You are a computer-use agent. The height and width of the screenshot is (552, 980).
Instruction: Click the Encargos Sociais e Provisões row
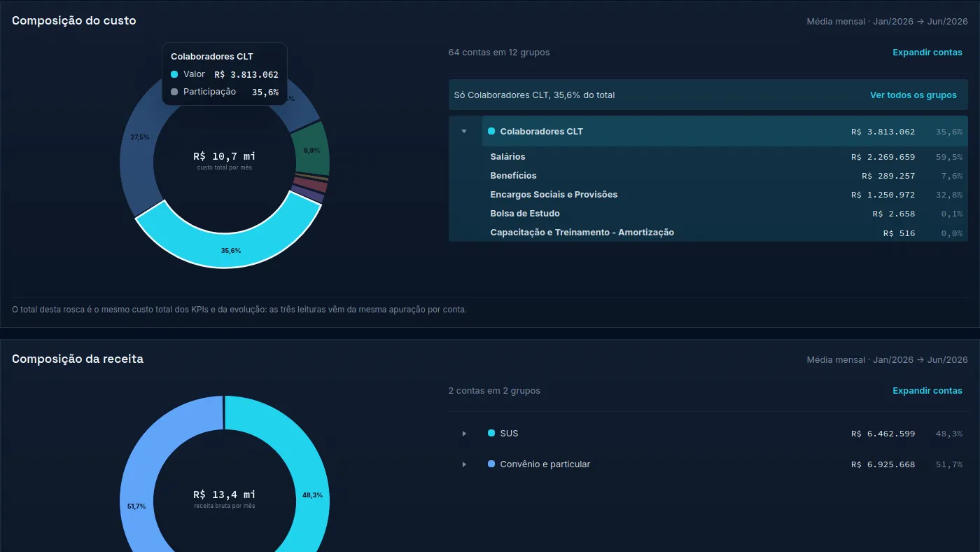[x=708, y=195]
